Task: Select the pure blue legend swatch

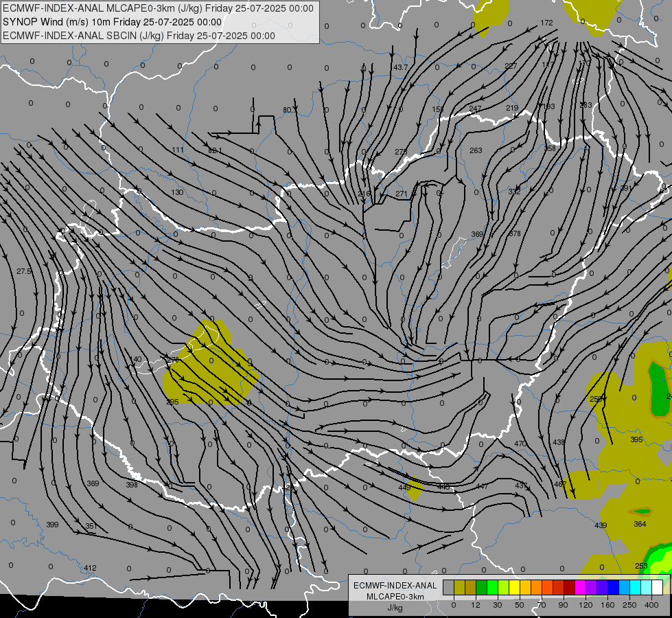Action: (613, 587)
